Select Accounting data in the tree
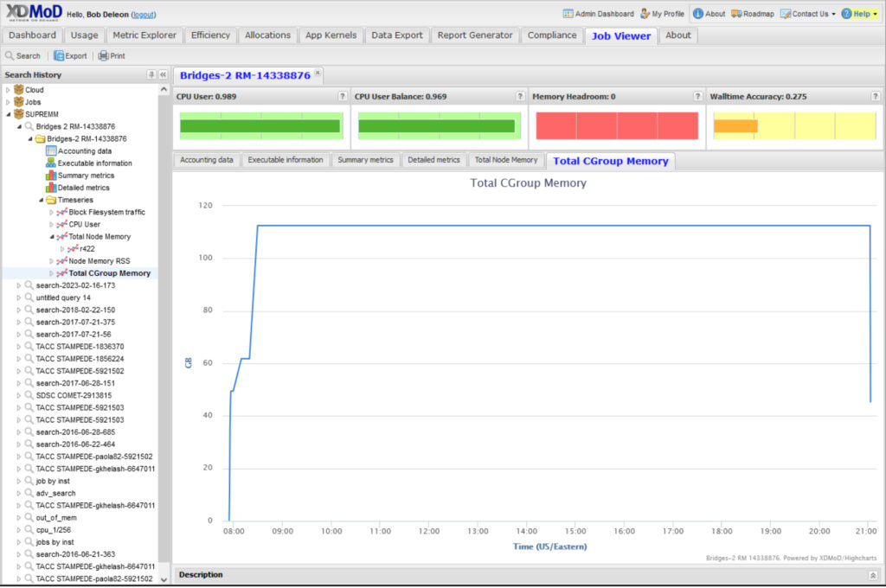Viewport: 886px width, 588px height. coord(84,150)
